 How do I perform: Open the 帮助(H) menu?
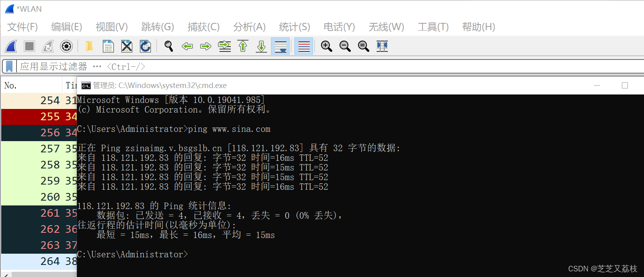point(478,27)
